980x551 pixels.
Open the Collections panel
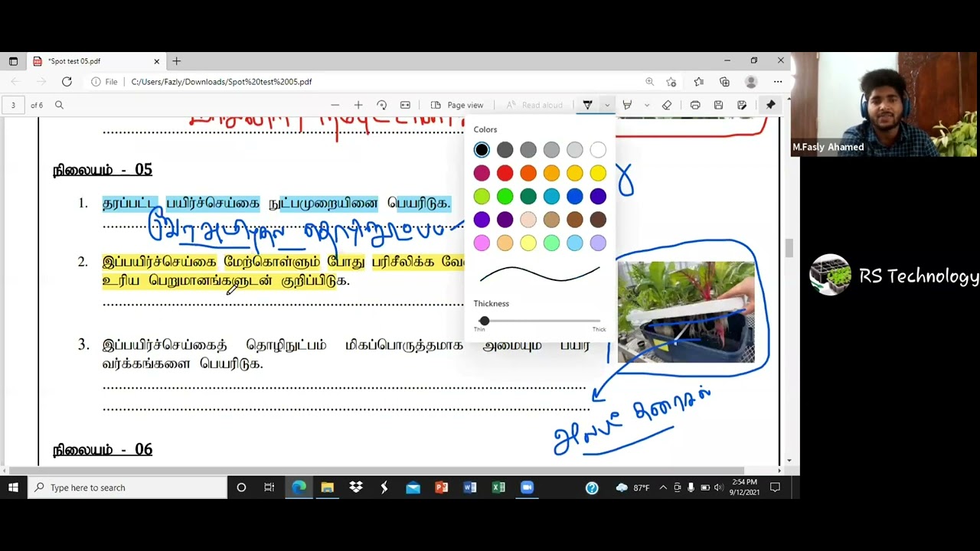click(724, 82)
